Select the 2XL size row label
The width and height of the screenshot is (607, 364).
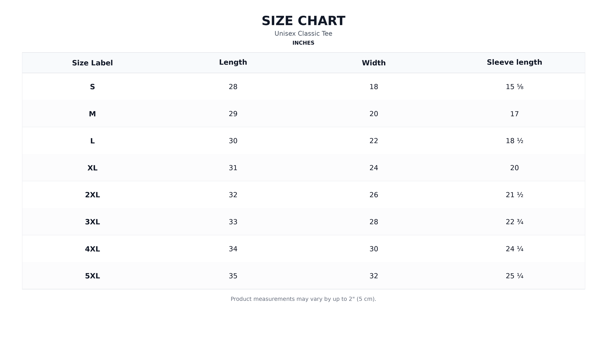coord(92,195)
